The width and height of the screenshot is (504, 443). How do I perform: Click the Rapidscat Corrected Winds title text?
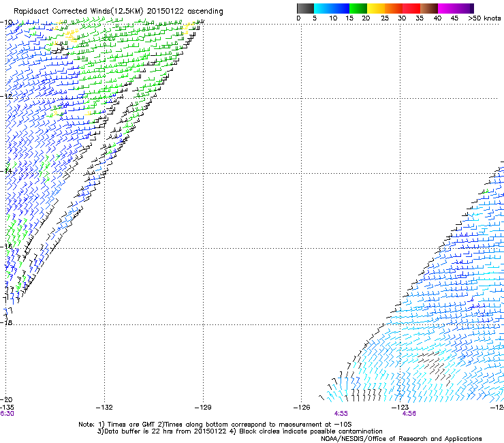tap(119, 12)
